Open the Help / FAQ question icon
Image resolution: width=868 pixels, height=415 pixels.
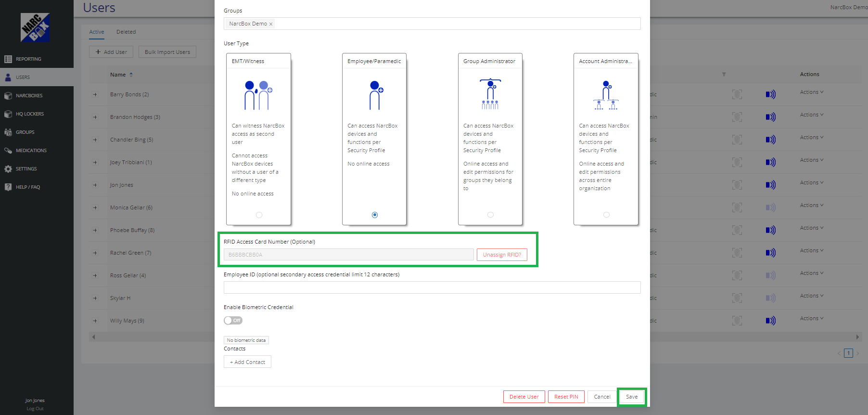point(8,187)
